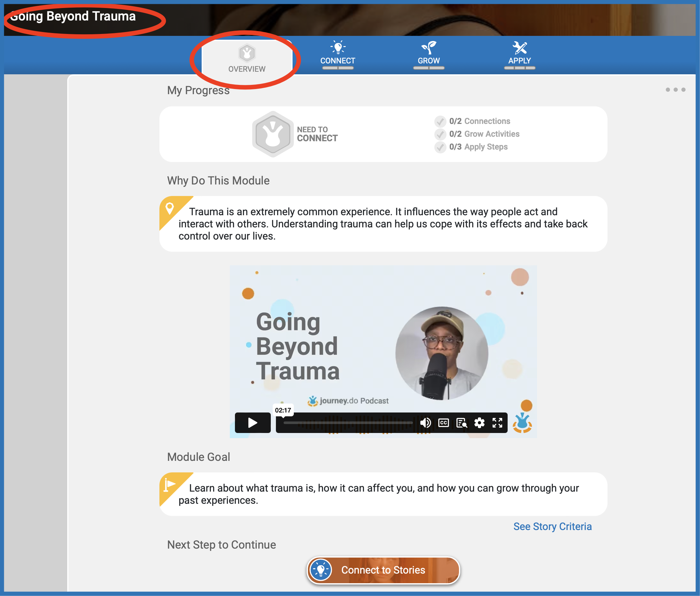Click the podcast host thumbnail image

tap(441, 353)
